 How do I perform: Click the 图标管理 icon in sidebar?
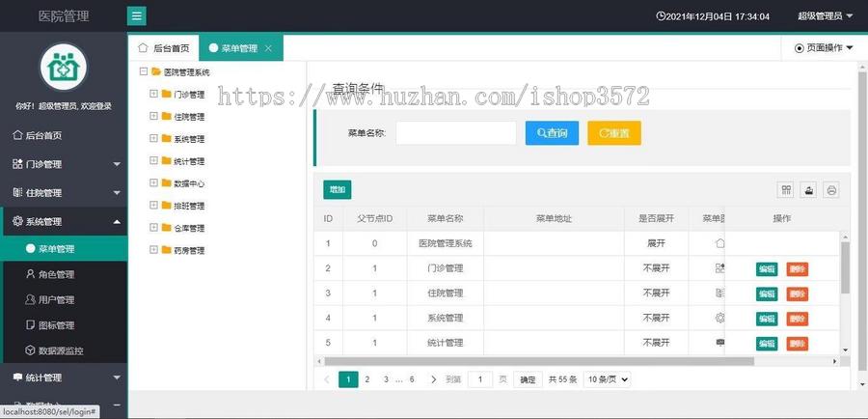(31, 324)
